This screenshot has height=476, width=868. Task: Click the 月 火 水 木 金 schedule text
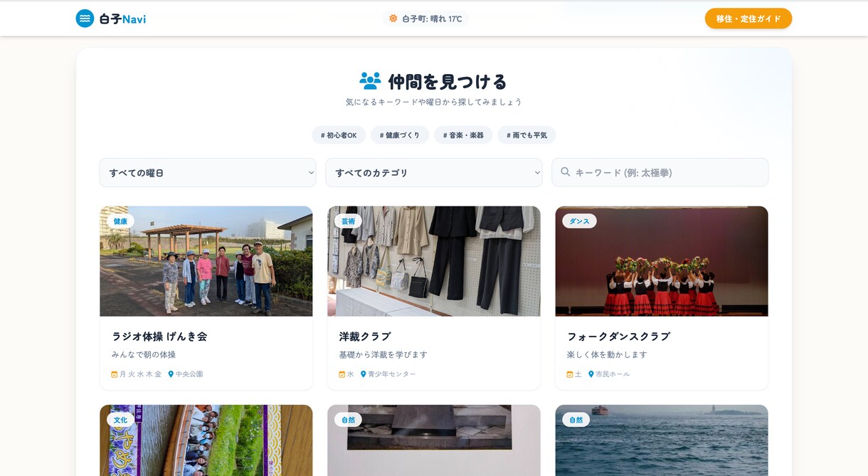[140, 374]
